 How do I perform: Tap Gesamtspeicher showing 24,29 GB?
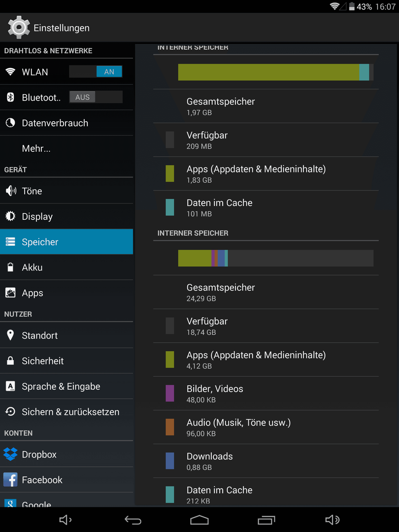coord(266,292)
